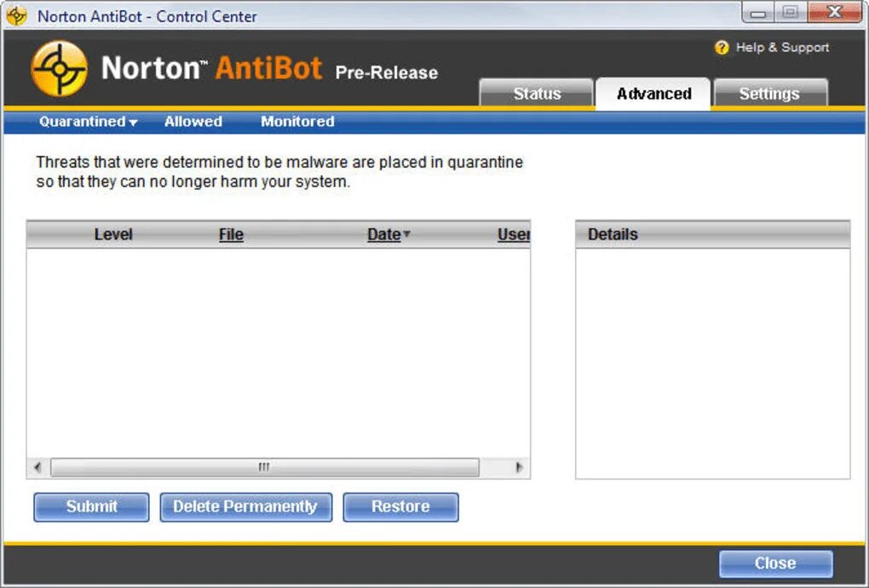Click the Norton AntiBot crosshair logo
869x588 pixels.
(60, 69)
